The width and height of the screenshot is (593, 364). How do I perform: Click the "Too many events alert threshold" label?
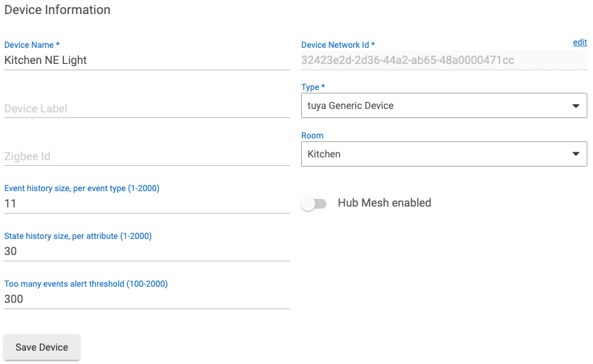pos(86,284)
